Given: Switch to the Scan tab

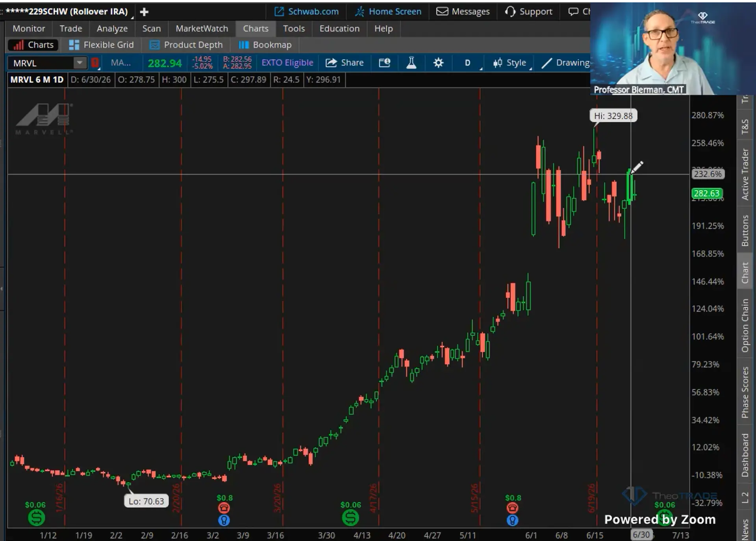Looking at the screenshot, I should tap(152, 29).
